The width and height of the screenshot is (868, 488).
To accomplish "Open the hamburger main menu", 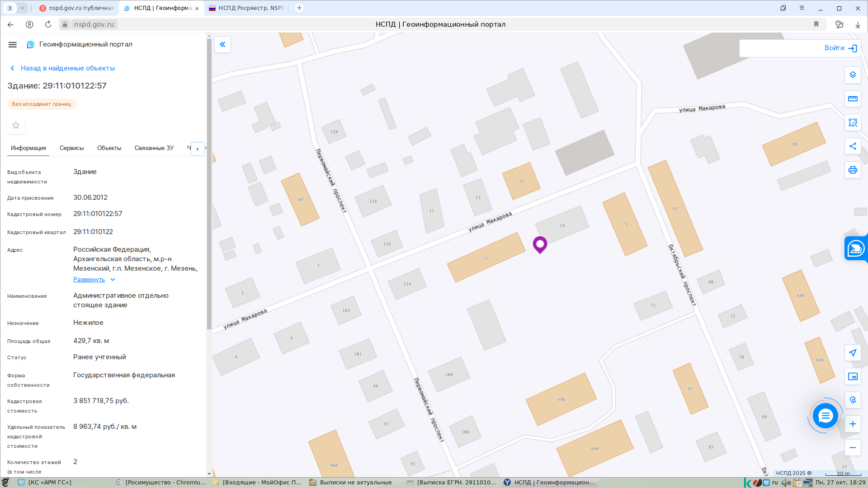I will coord(13,44).
